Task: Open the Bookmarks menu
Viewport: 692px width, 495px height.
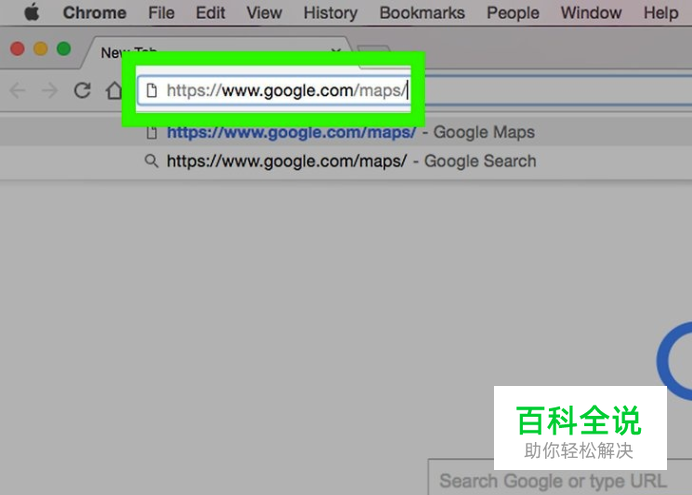Action: [422, 13]
